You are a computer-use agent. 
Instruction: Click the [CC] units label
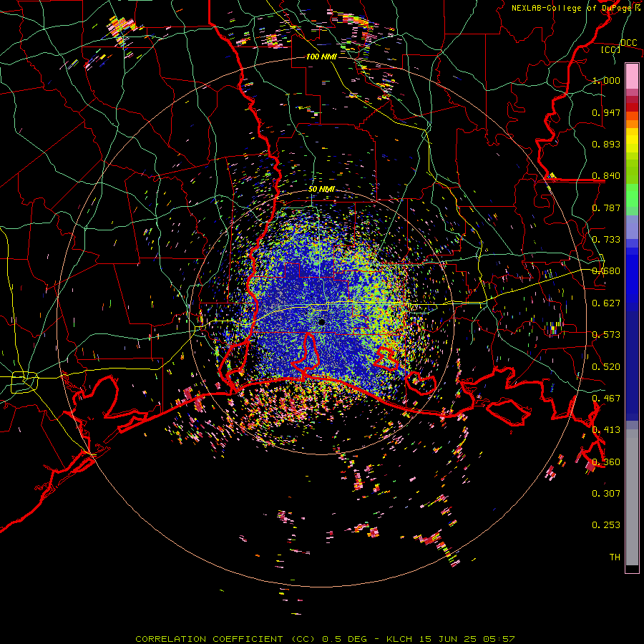pos(611,49)
